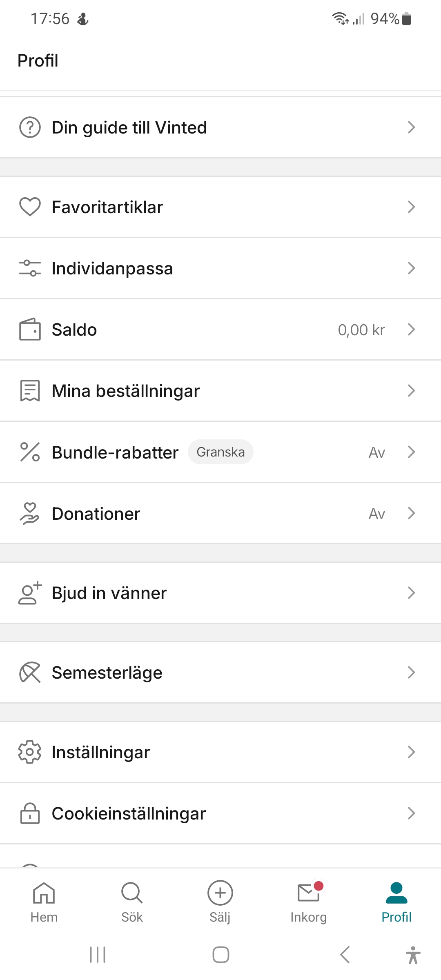This screenshot has height=980, width=441.
Task: Tap the question mark guide icon
Action: point(30,127)
